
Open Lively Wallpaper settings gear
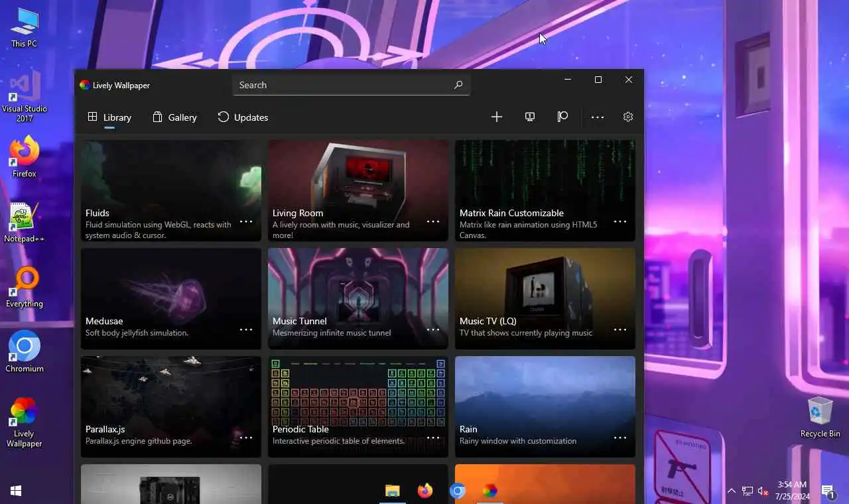(x=628, y=117)
